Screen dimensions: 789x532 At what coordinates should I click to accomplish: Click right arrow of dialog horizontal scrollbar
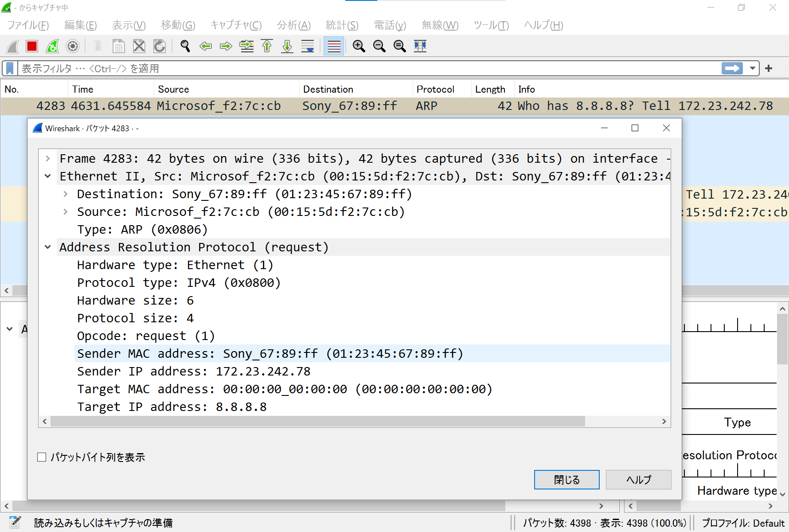[x=664, y=421]
